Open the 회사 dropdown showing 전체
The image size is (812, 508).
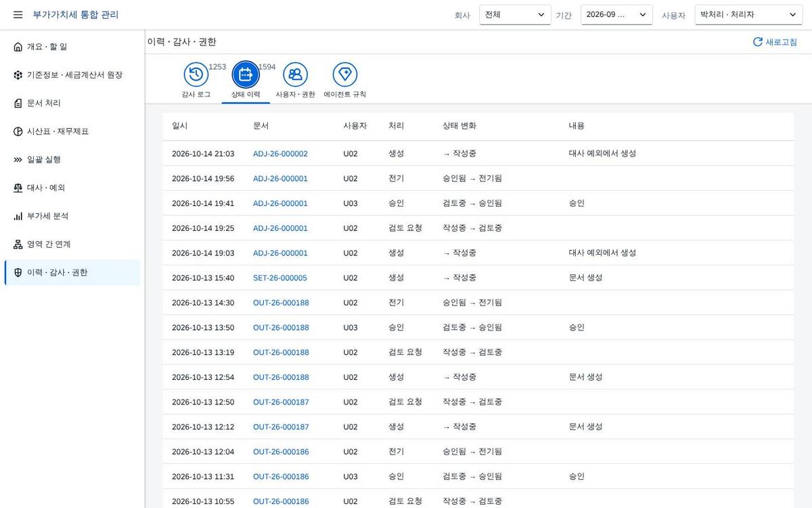click(515, 15)
